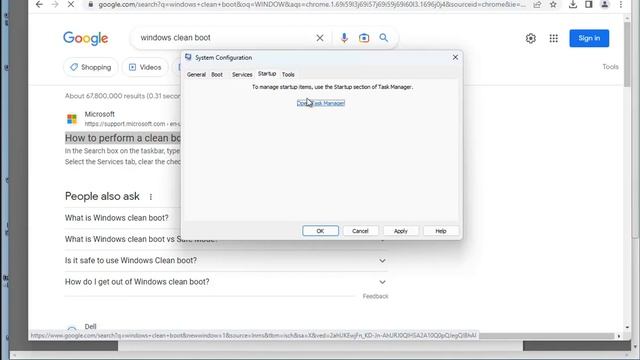Select the Startup tab
This screenshot has width=640, height=360.
click(267, 74)
